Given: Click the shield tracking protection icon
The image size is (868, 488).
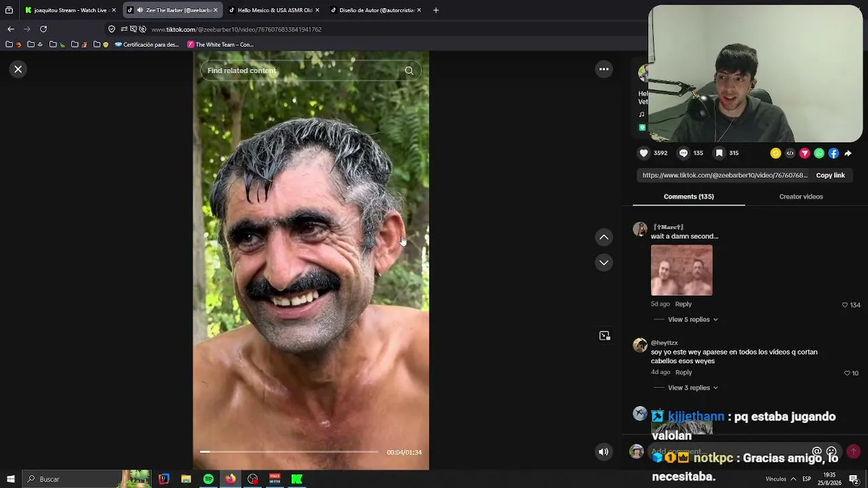Looking at the screenshot, I should 112,29.
